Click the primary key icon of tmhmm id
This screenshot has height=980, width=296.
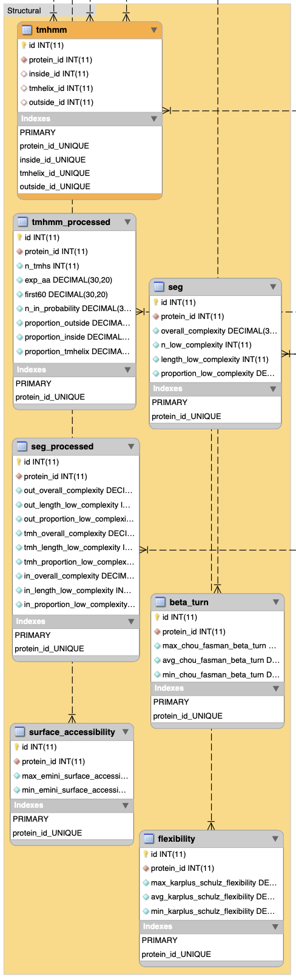click(x=24, y=45)
